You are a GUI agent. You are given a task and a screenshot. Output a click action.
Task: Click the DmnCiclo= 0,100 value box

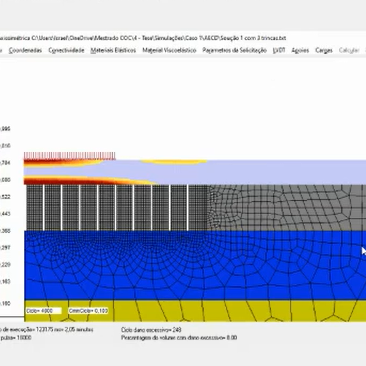88,311
